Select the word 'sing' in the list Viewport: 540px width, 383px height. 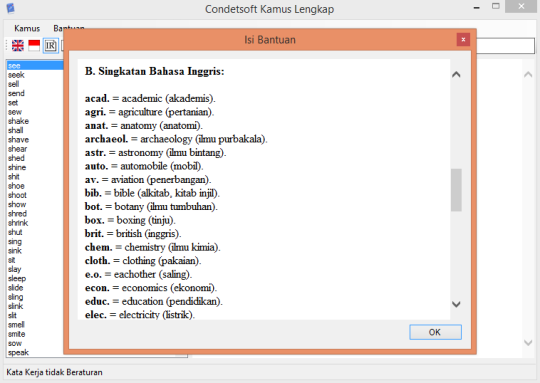pos(15,241)
